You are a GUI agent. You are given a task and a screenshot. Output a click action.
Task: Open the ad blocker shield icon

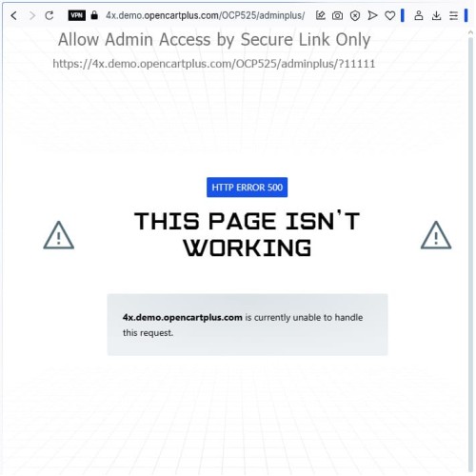pyautogui.click(x=355, y=15)
